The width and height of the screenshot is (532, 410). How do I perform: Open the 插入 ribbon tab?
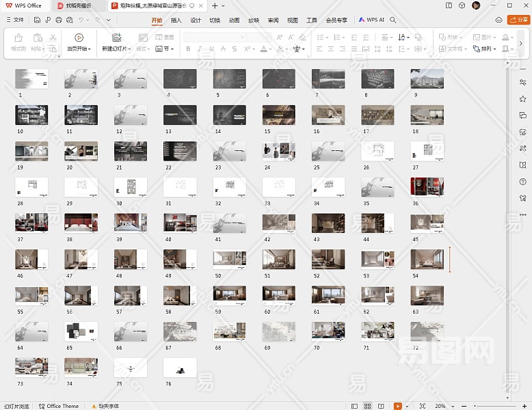176,20
